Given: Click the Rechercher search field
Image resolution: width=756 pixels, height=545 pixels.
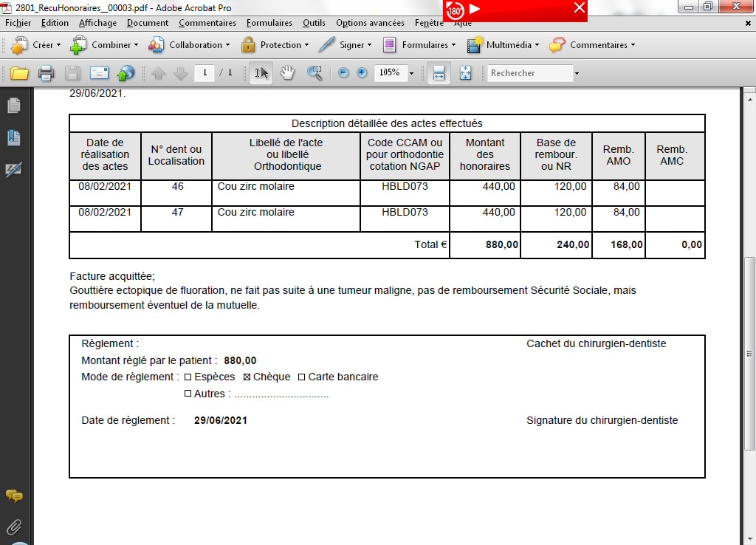Looking at the screenshot, I should [530, 73].
